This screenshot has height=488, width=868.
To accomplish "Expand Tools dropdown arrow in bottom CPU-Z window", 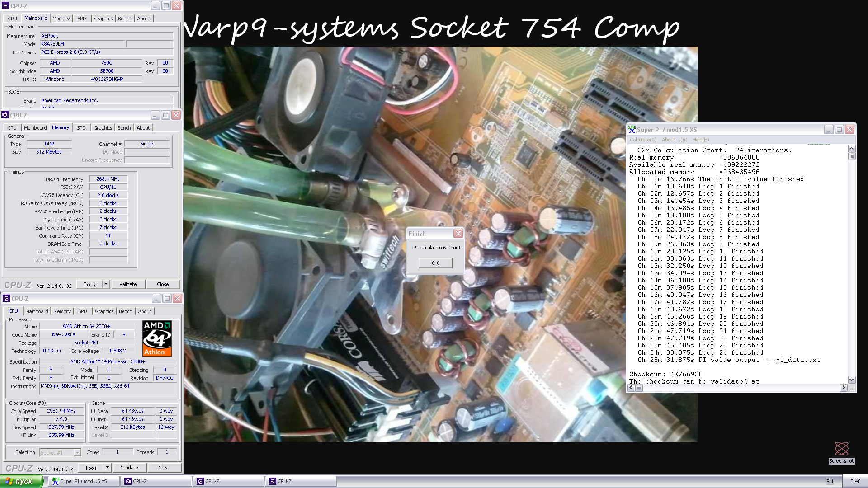I will pyautogui.click(x=108, y=468).
